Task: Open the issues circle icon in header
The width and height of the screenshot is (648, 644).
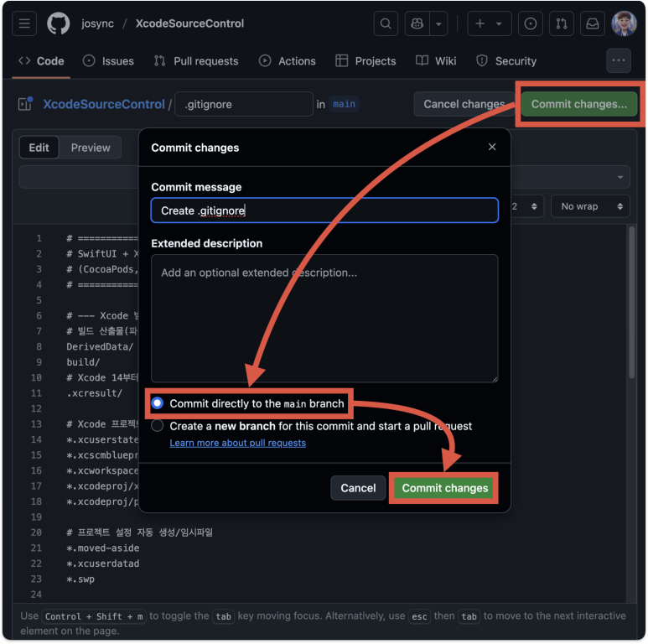Action: pos(530,23)
